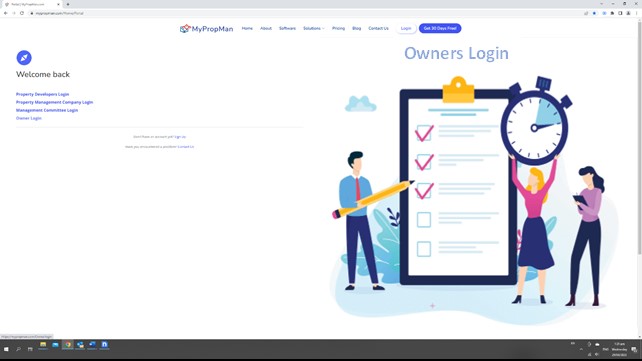Open the Windows Start menu
Image resolution: width=642 pixels, height=361 pixels.
pos(6,349)
